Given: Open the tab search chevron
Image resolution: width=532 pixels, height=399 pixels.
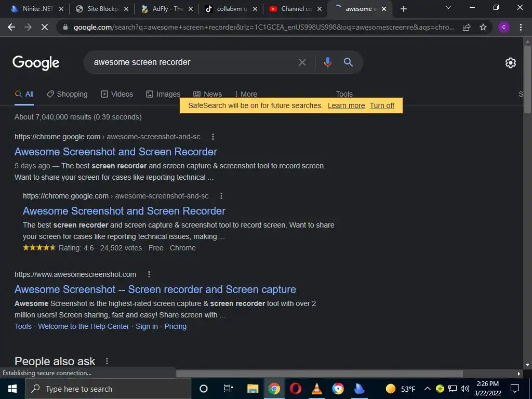Looking at the screenshot, I should pos(448,7).
